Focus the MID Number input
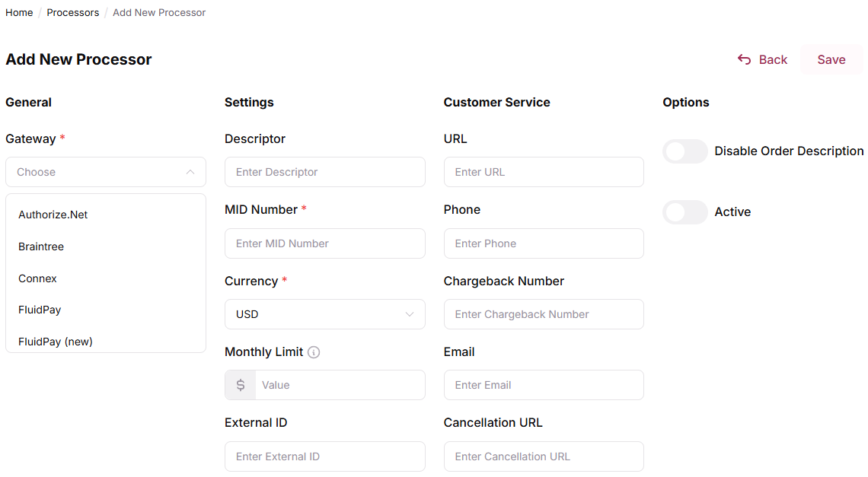This screenshot has height=477, width=868. click(325, 243)
